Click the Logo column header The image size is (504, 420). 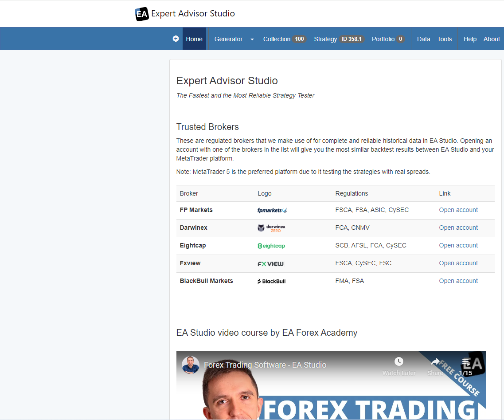pyautogui.click(x=265, y=193)
